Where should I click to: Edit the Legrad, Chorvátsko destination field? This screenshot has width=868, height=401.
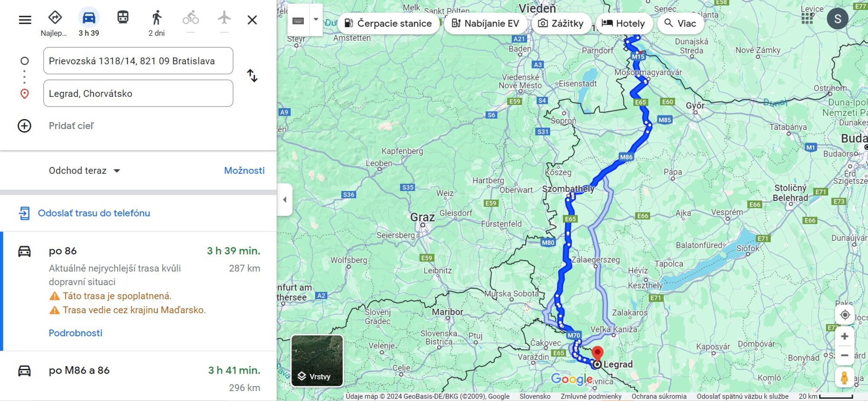click(138, 93)
